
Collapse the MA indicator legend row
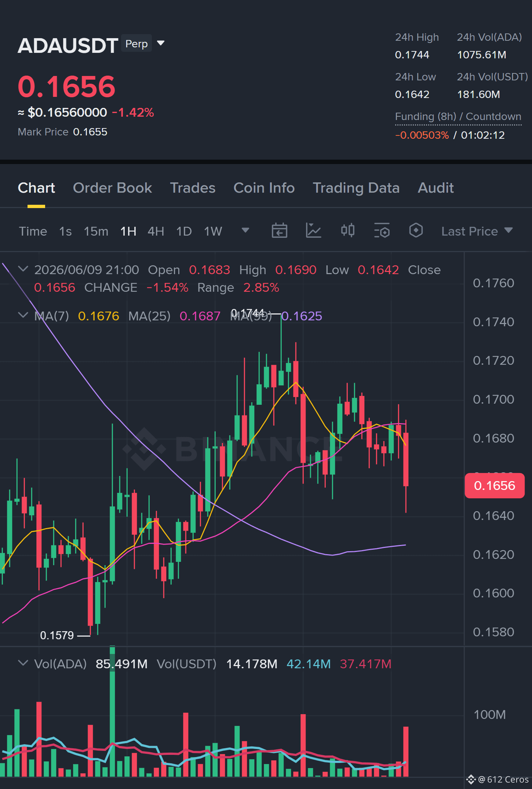pyautogui.click(x=23, y=315)
